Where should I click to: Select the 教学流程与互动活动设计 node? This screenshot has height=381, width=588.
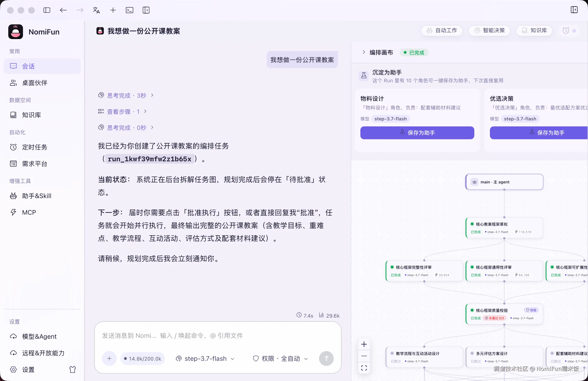pyautogui.click(x=424, y=357)
